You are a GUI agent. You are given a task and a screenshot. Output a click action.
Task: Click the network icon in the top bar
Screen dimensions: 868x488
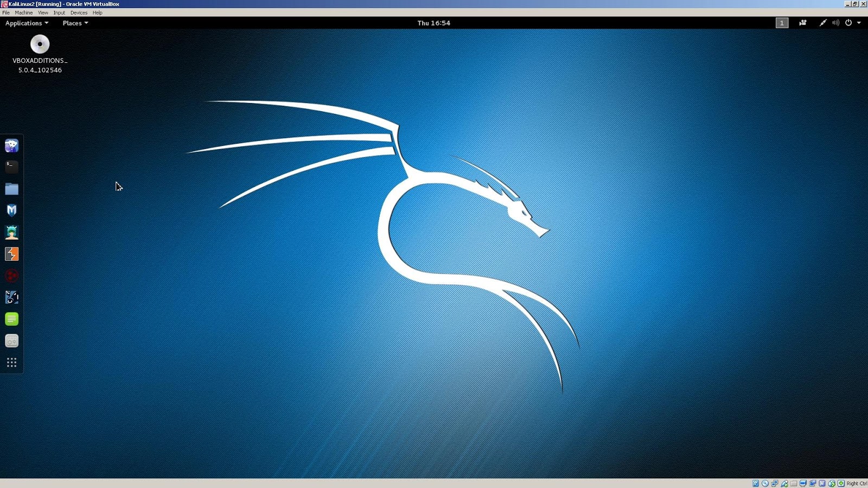coord(823,23)
